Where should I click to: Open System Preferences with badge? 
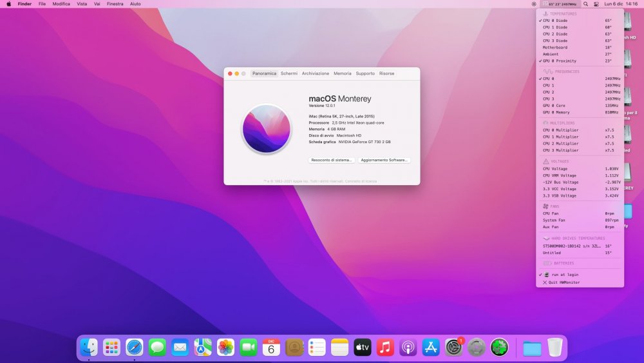454,348
